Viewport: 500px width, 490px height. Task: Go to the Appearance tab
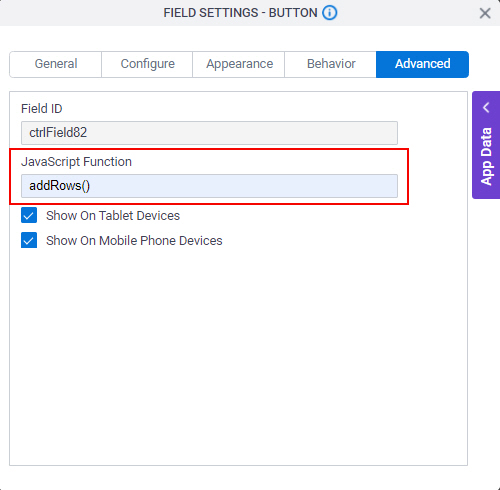point(239,64)
